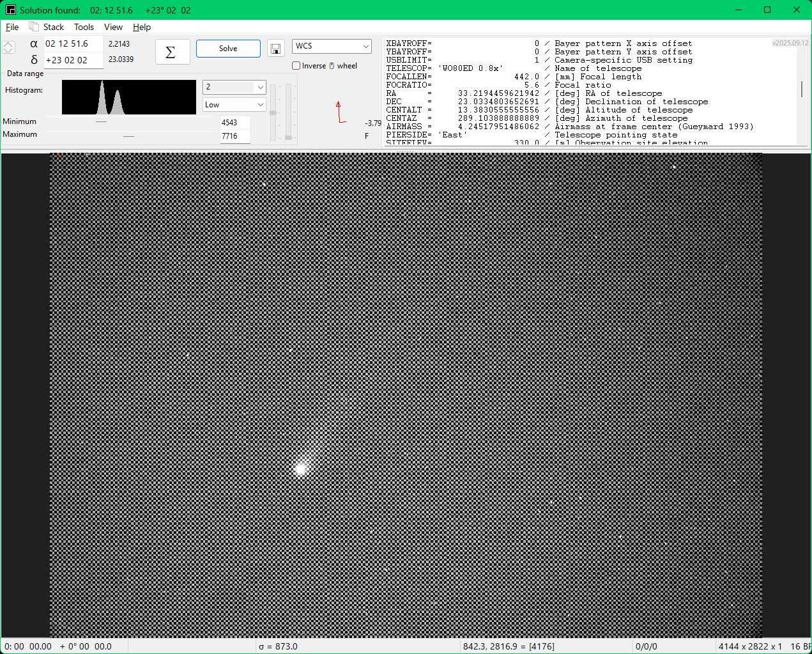Viewport: 812px width, 654px height.
Task: Open the dropdown showing value 2
Action: pos(234,87)
